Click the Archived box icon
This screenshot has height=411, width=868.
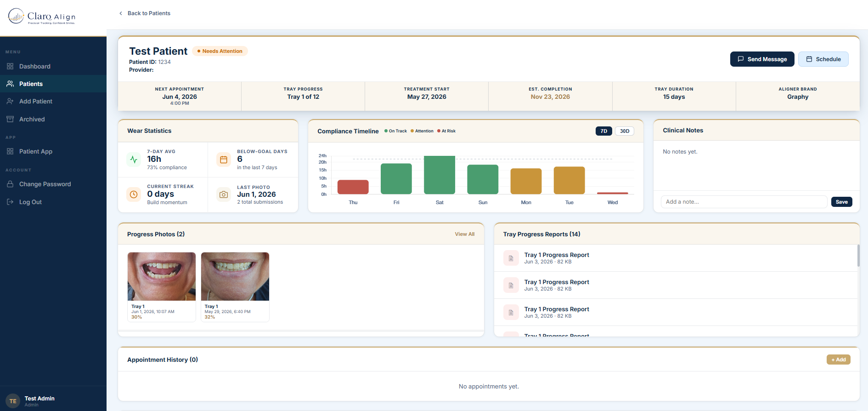point(10,119)
